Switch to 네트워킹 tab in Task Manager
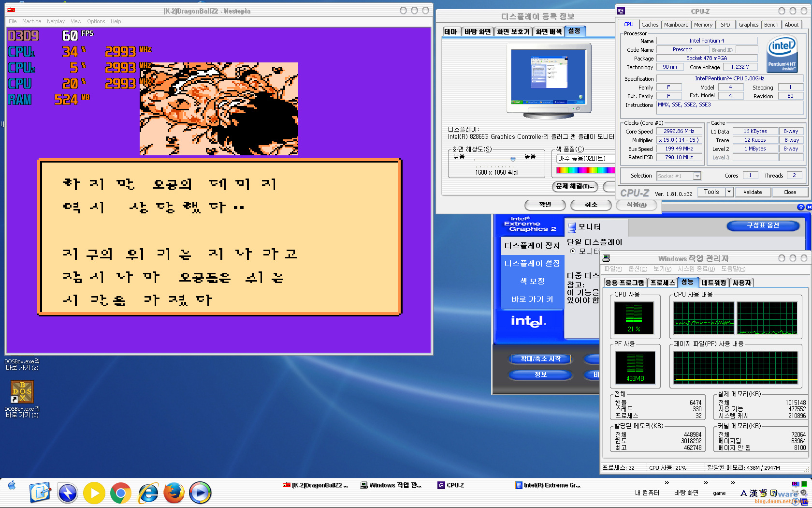The image size is (812, 508). (714, 283)
